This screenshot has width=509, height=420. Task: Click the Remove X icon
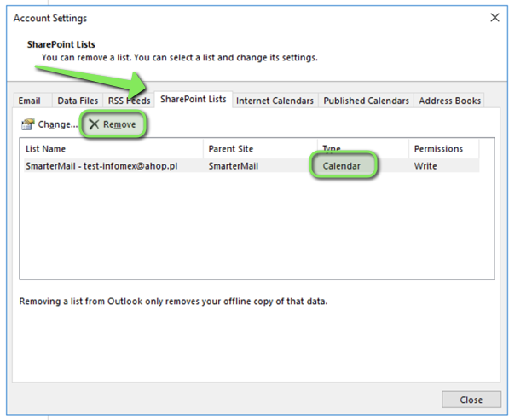(94, 124)
